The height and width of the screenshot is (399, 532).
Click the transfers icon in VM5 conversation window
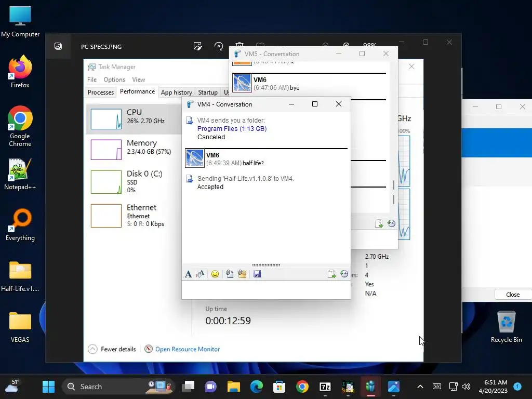379,223
